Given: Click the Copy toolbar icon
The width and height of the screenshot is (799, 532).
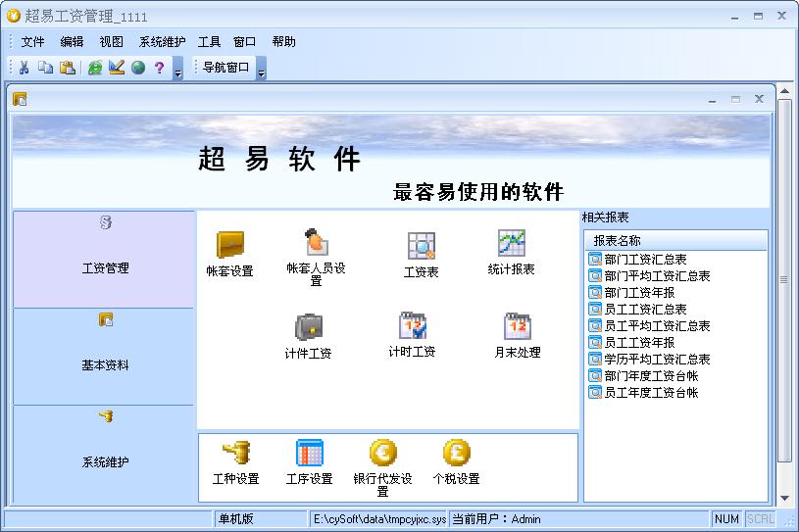Looking at the screenshot, I should pyautogui.click(x=45, y=68).
